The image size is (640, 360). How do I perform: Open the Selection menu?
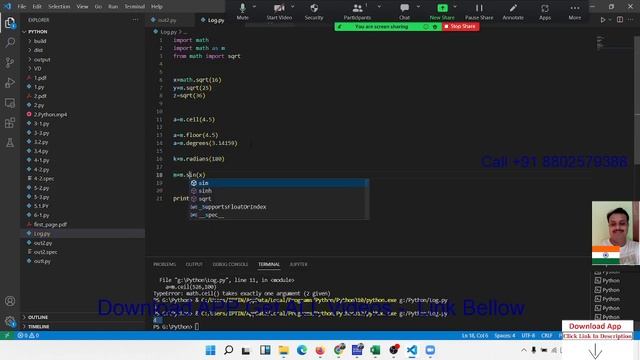coord(59,7)
